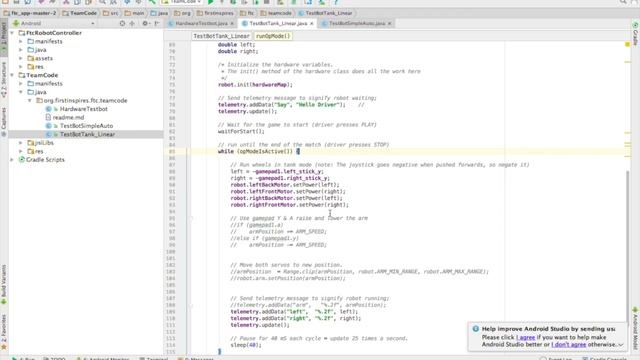This screenshot has width=640, height=360.
Task: Switch to TestBotSimpleAuto.java tab
Action: [357, 24]
